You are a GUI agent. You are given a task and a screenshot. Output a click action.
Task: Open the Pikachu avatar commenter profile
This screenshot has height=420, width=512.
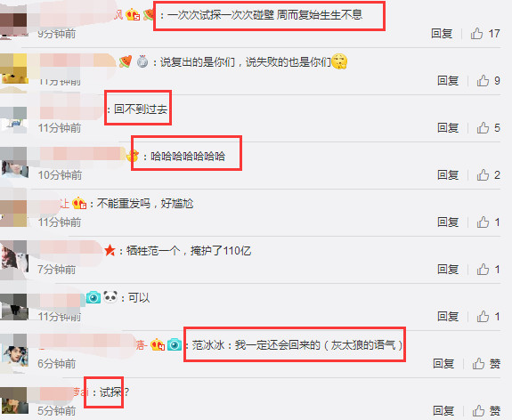pyautogui.click(x=14, y=69)
